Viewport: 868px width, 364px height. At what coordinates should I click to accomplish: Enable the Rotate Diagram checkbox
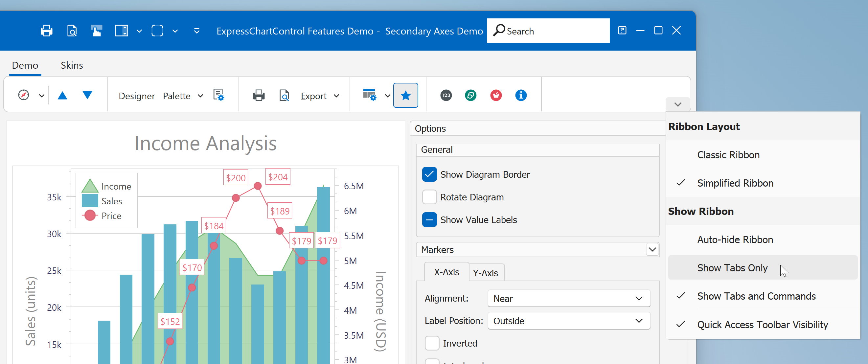coord(429,197)
